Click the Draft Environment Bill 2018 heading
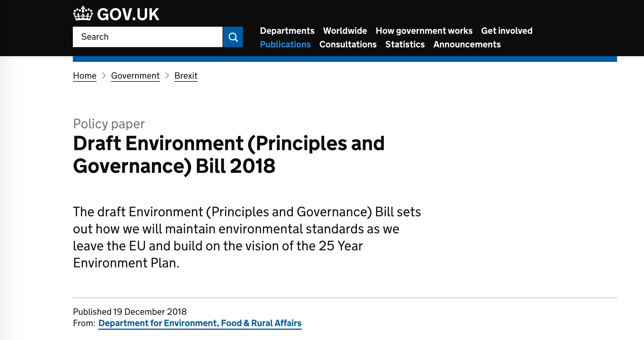 click(x=229, y=154)
